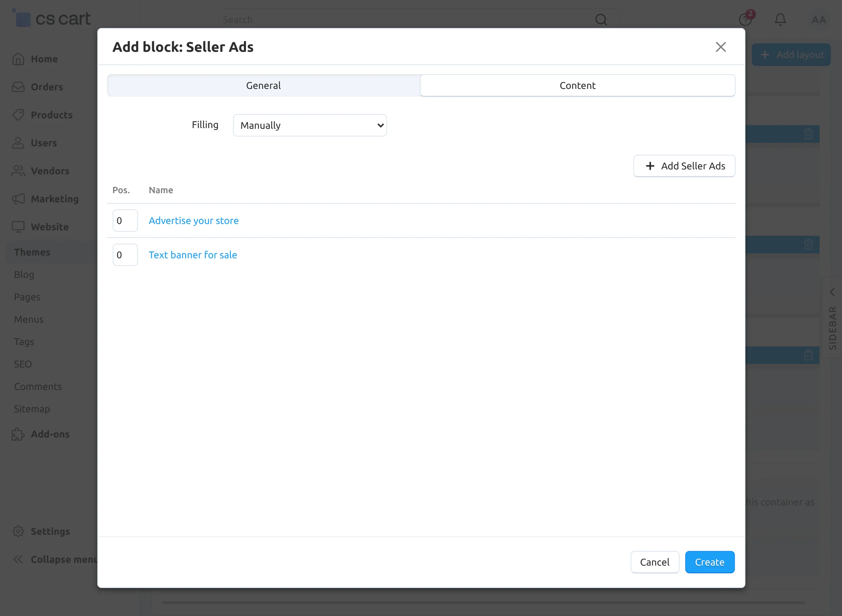
Task: Switch to the General tab
Action: 264,85
